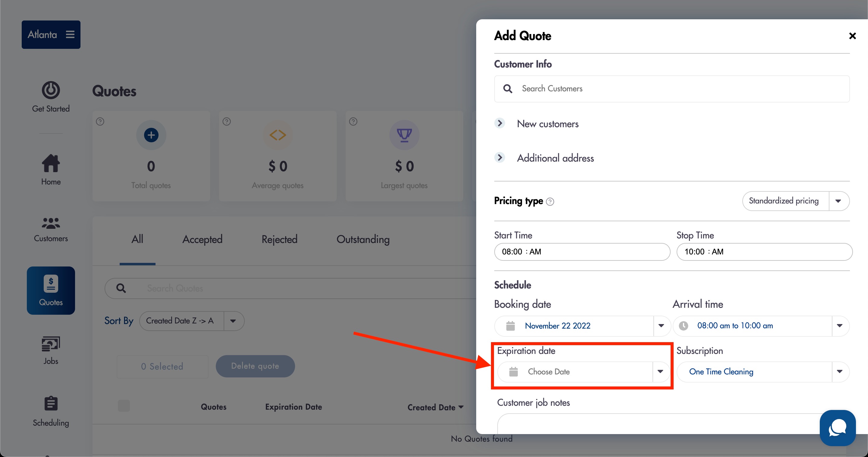Viewport: 868px width, 457px height.
Task: Open the Customers sidebar section
Action: coord(51,229)
